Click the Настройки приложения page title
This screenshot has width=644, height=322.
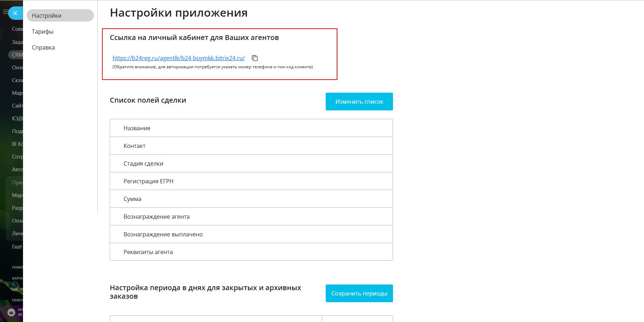[x=179, y=13]
